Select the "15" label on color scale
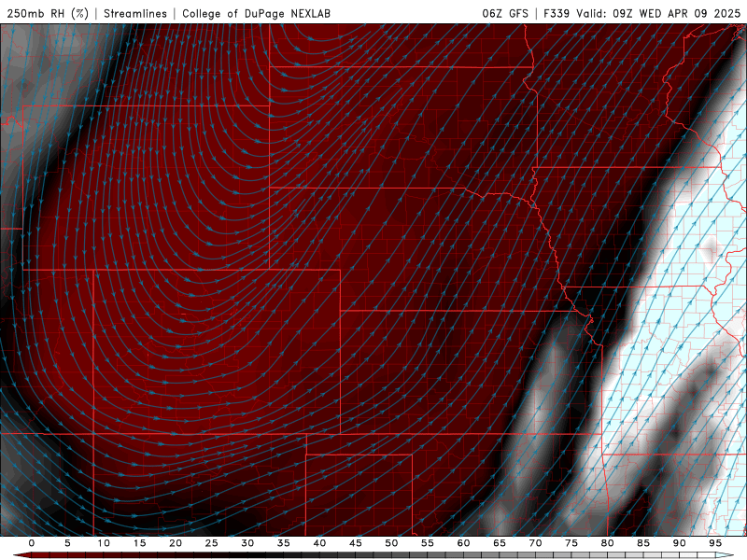The height and width of the screenshot is (560, 747). (139, 543)
